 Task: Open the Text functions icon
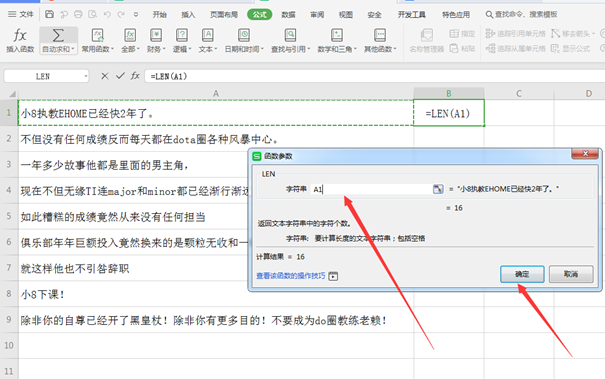pos(208,35)
